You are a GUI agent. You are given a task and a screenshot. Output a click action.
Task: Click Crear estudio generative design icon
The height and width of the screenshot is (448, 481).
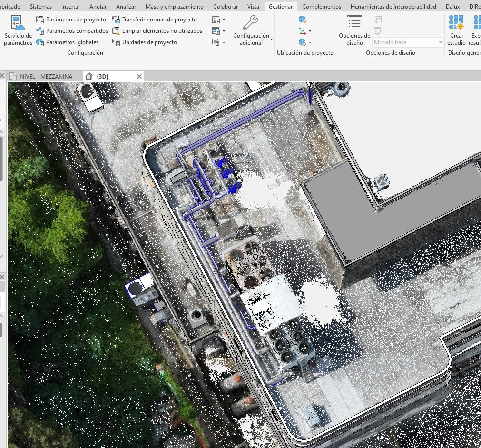coord(456,30)
